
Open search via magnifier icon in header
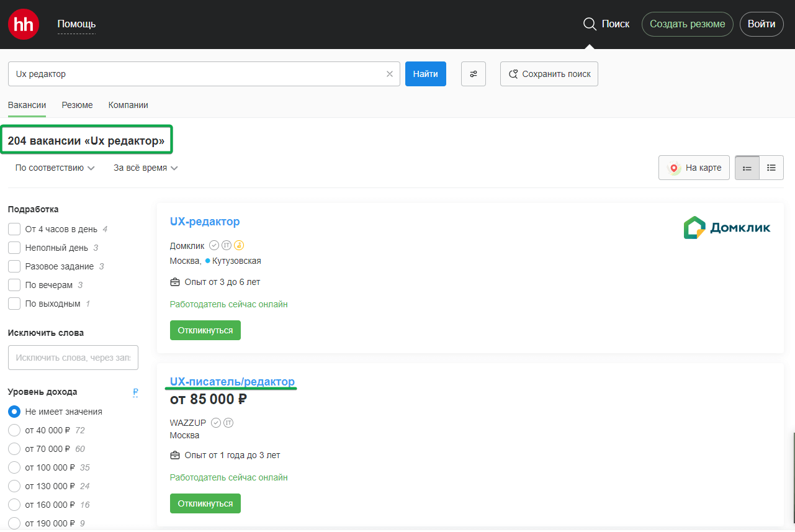(590, 24)
